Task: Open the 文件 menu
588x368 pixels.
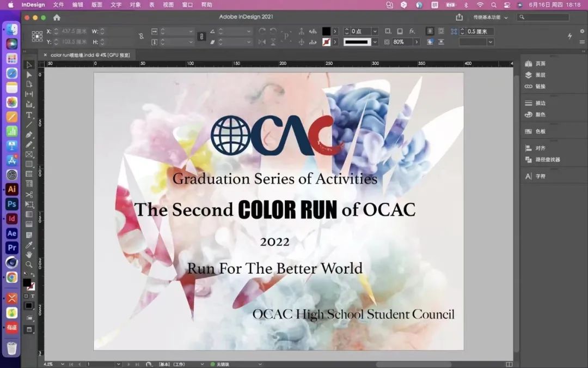Action: [58, 5]
